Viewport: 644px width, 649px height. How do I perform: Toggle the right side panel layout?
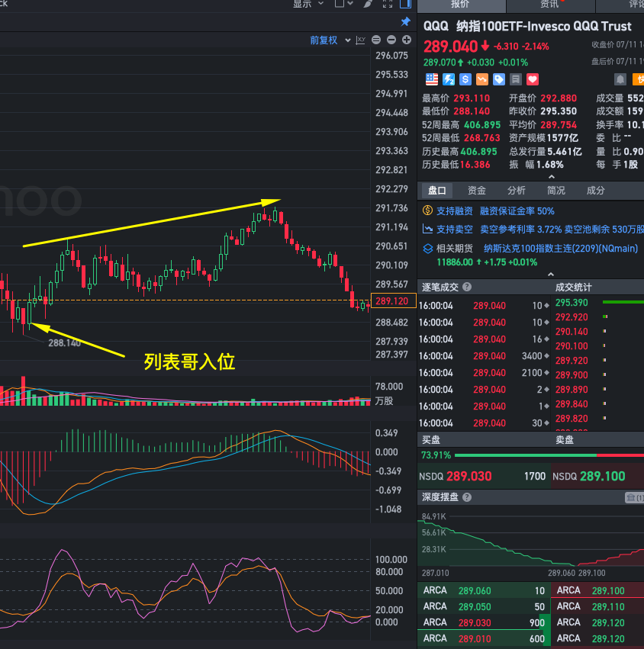pos(405,4)
